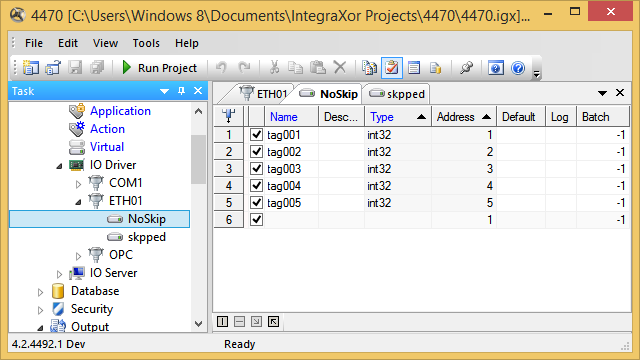Open the View menu

(x=105, y=43)
